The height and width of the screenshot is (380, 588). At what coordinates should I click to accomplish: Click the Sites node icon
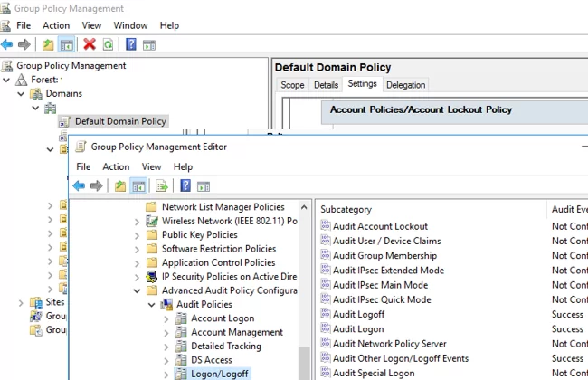[36, 302]
